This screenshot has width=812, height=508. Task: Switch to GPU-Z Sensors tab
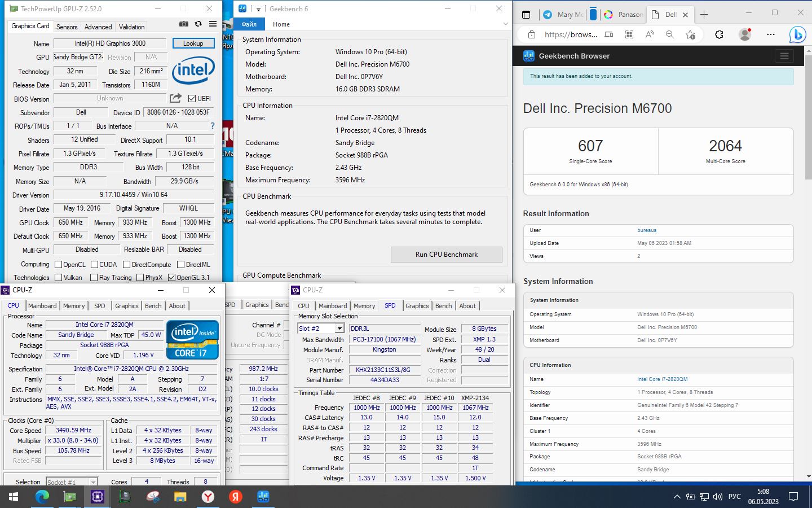pos(67,27)
